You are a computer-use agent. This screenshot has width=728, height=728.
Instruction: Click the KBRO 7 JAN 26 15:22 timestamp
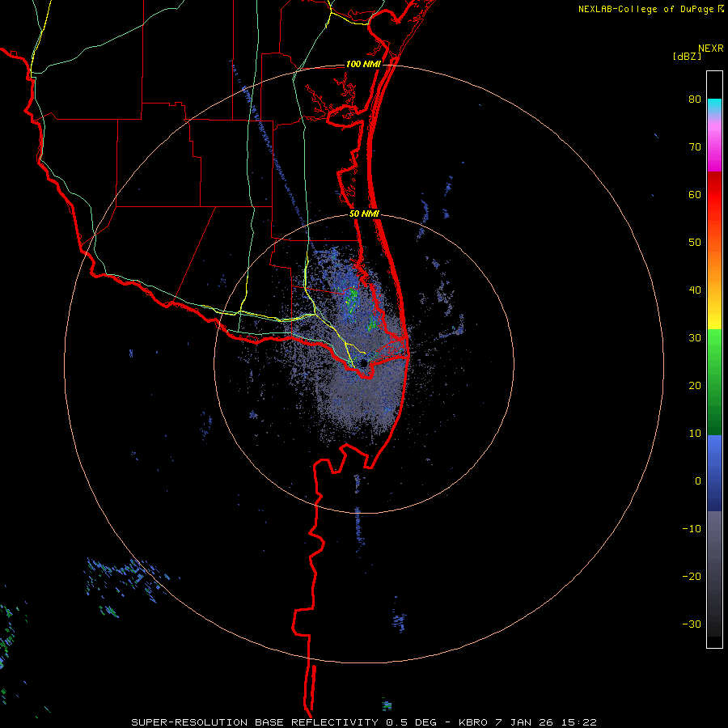pos(528,722)
